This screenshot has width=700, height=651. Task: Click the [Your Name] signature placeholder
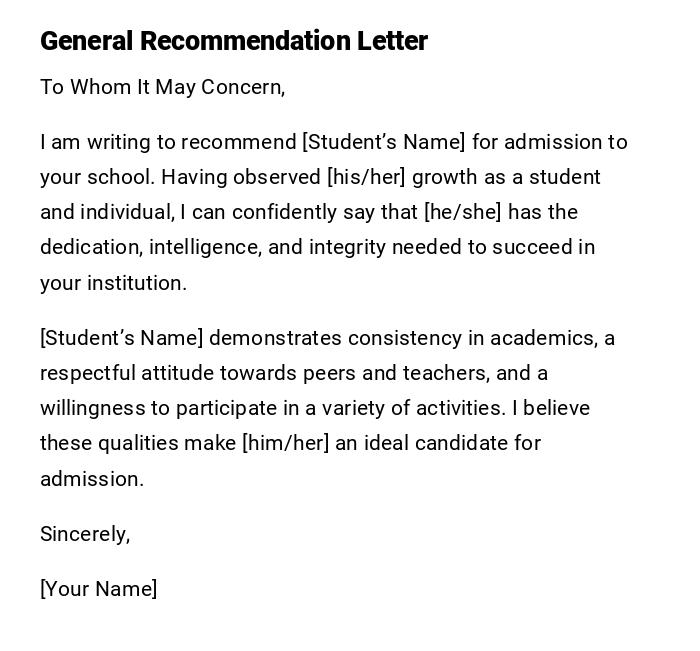98,589
